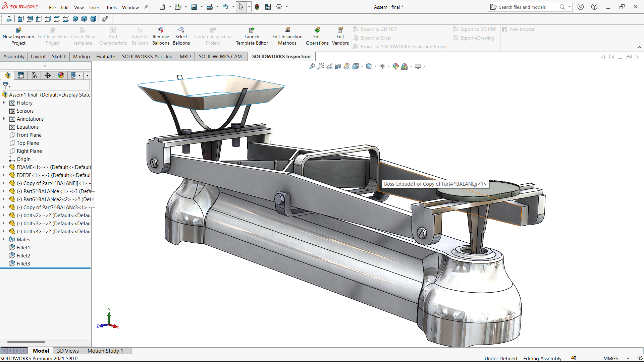The height and width of the screenshot is (362, 644).
Task: Click the Normal To view icon
Action: click(9, 19)
